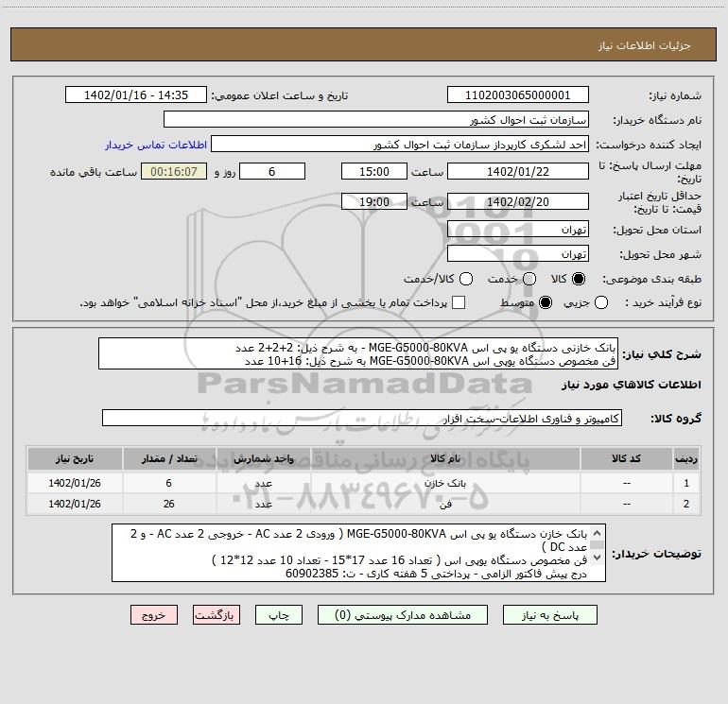Click the ایجاد کننده درخواست field
This screenshot has width=728, height=704.
click(400, 145)
